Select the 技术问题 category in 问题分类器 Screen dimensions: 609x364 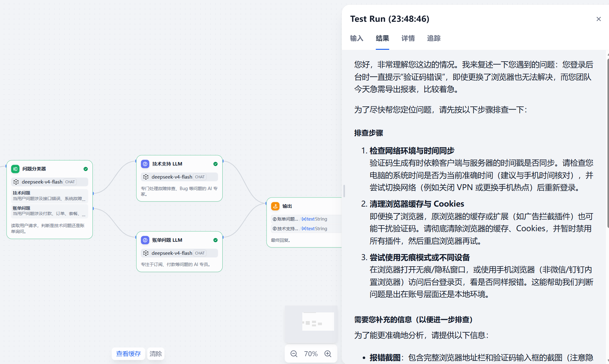(50, 196)
